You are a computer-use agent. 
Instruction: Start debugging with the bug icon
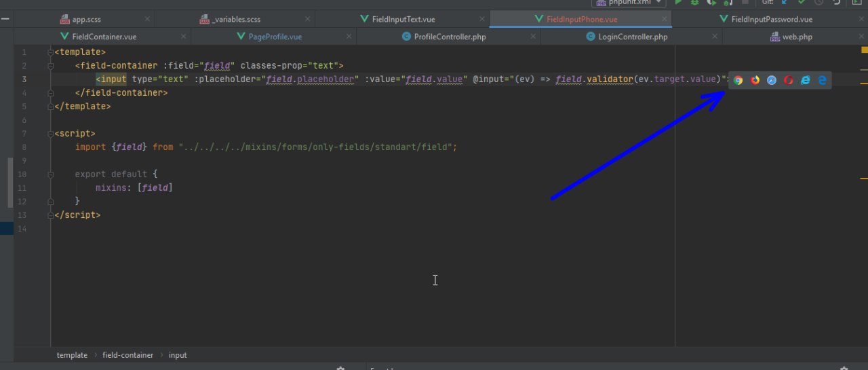pyautogui.click(x=694, y=3)
